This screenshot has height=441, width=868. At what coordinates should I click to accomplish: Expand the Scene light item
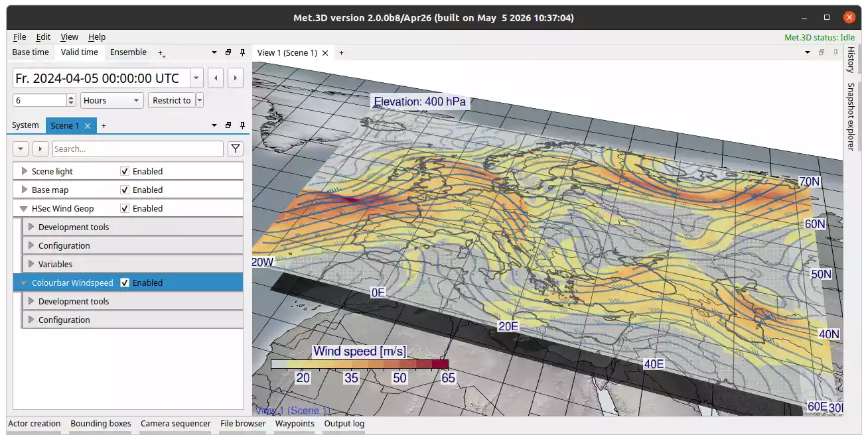25,171
